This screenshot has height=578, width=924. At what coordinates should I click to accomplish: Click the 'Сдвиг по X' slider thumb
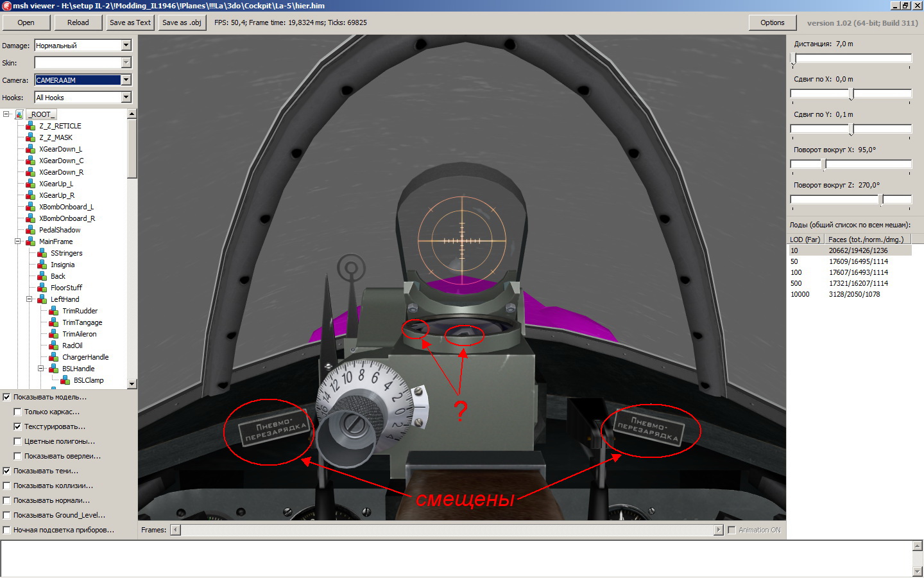coord(851,94)
